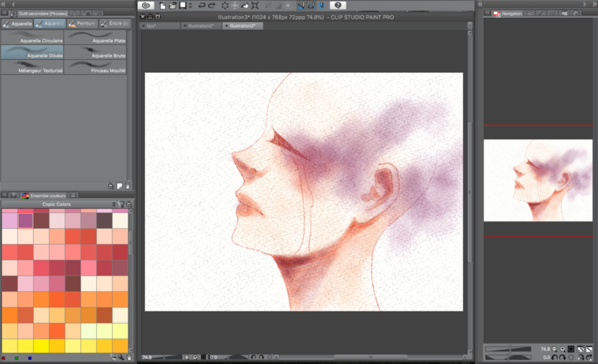Screen dimensions: 598x364
Task: Delete swatch using color set trash icon
Action: [129, 357]
